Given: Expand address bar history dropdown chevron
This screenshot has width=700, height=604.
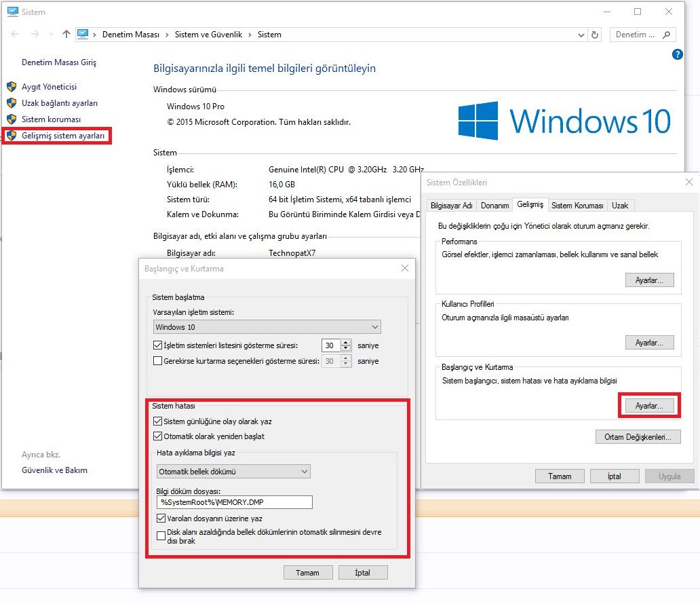Looking at the screenshot, I should tap(581, 35).
